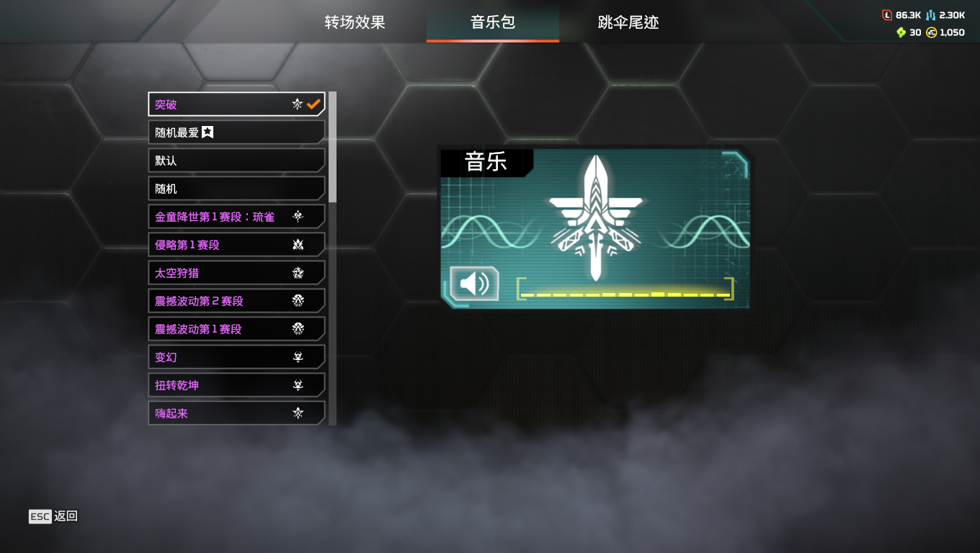Select the 默认 music pack
The height and width of the screenshot is (553, 980).
point(236,161)
